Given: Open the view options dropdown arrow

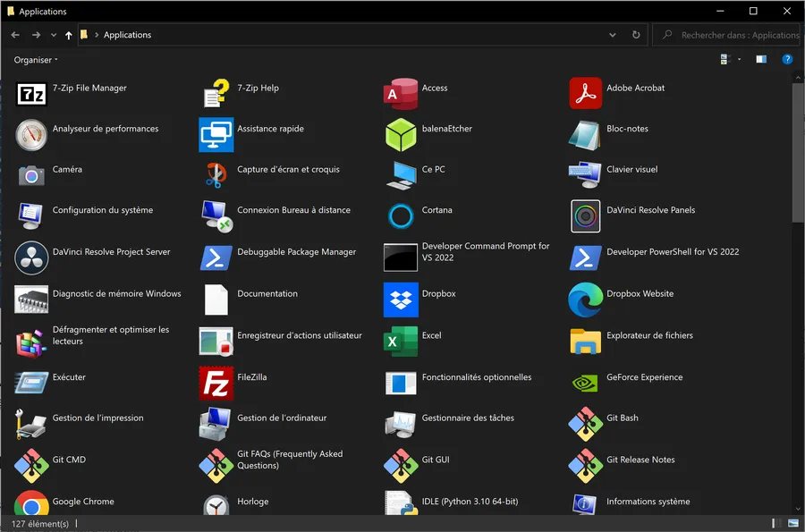Looking at the screenshot, I should [740, 60].
